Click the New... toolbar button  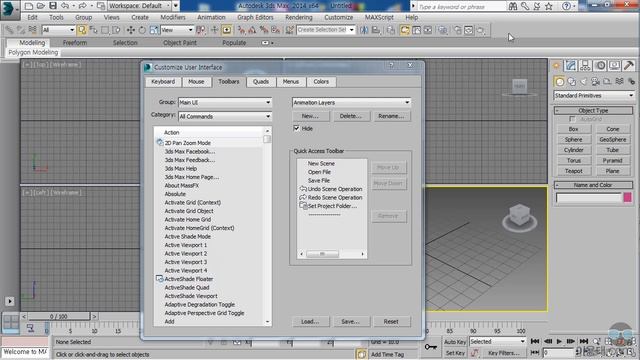310,116
